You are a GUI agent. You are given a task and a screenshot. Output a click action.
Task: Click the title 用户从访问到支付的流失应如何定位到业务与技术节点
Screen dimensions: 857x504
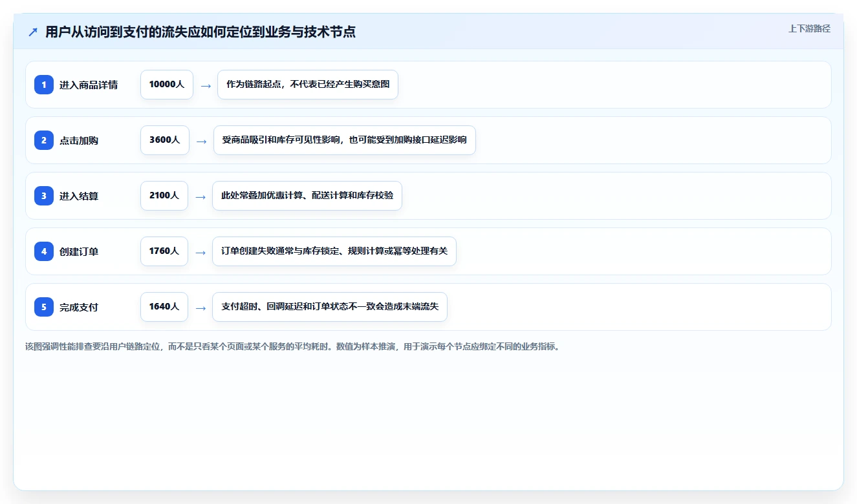pos(201,32)
